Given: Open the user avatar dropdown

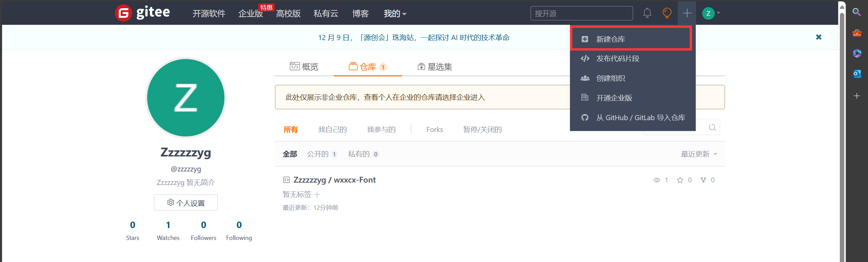Looking at the screenshot, I should 711,13.
